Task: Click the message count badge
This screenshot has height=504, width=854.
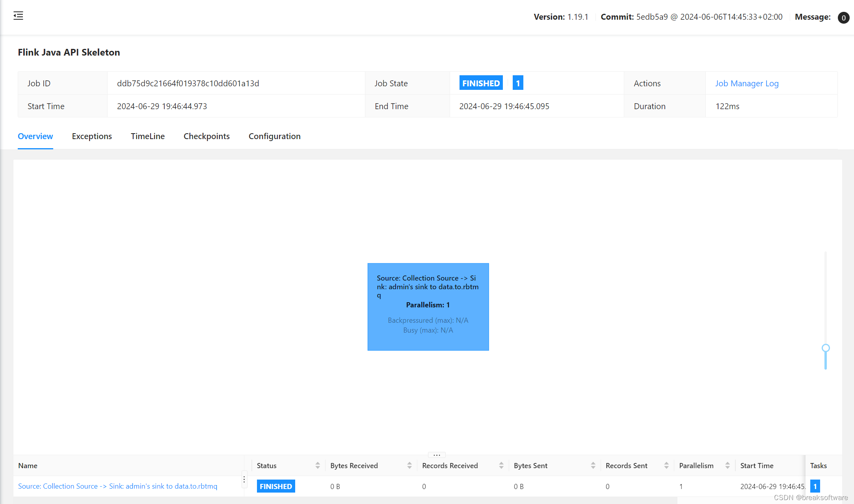Action: [x=843, y=18]
